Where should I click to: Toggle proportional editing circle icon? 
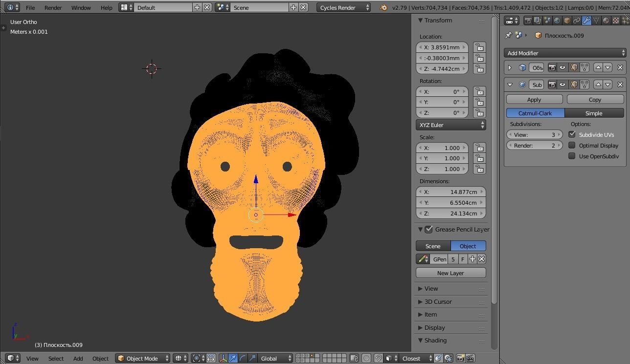coord(366,358)
